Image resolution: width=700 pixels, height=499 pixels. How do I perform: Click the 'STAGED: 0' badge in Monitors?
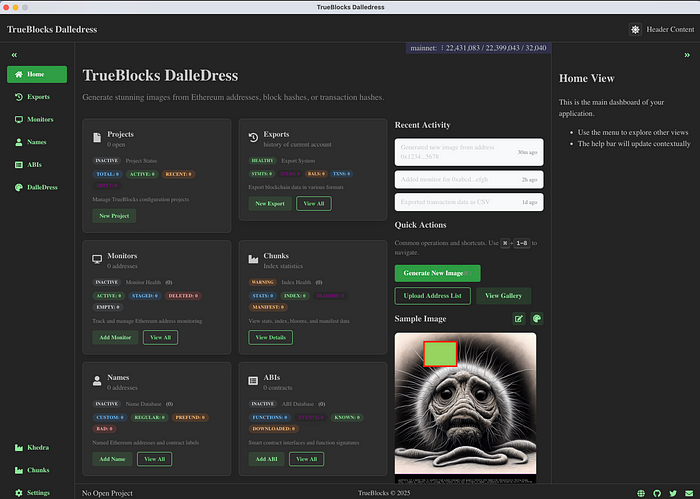pos(144,295)
